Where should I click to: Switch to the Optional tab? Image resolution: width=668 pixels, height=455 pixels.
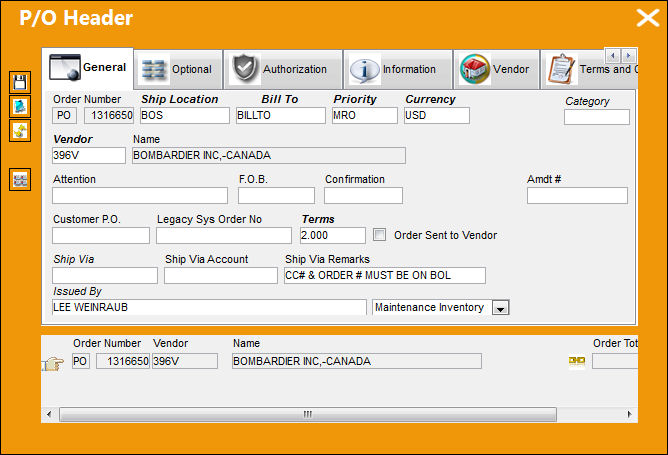point(179,69)
